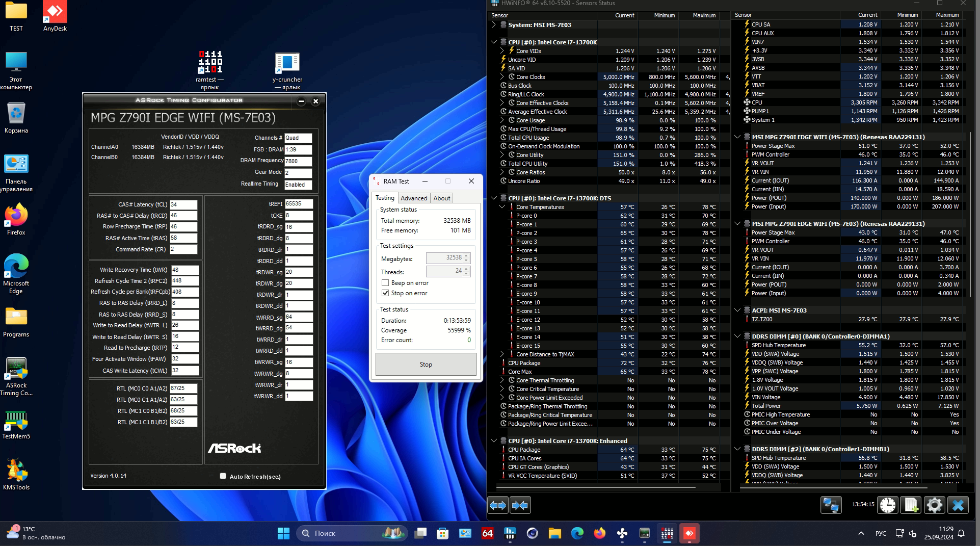
Task: Toggle Auto Refresh checkbox in Timing Configurator
Action: (223, 476)
